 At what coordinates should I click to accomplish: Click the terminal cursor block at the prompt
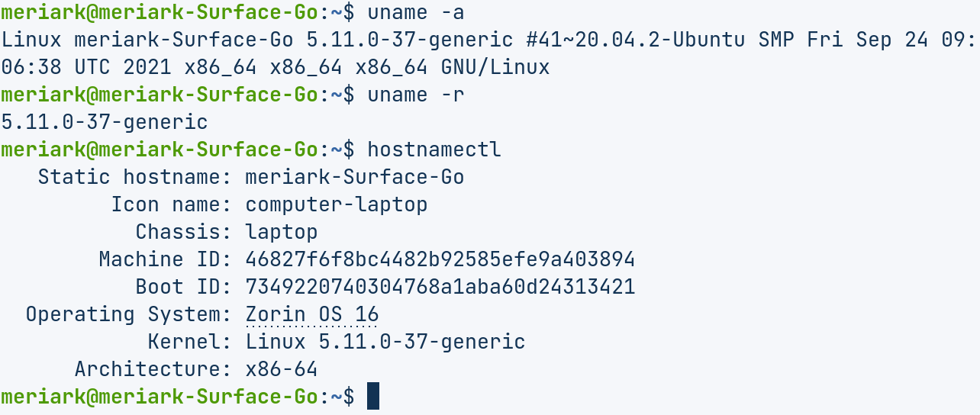(x=373, y=397)
